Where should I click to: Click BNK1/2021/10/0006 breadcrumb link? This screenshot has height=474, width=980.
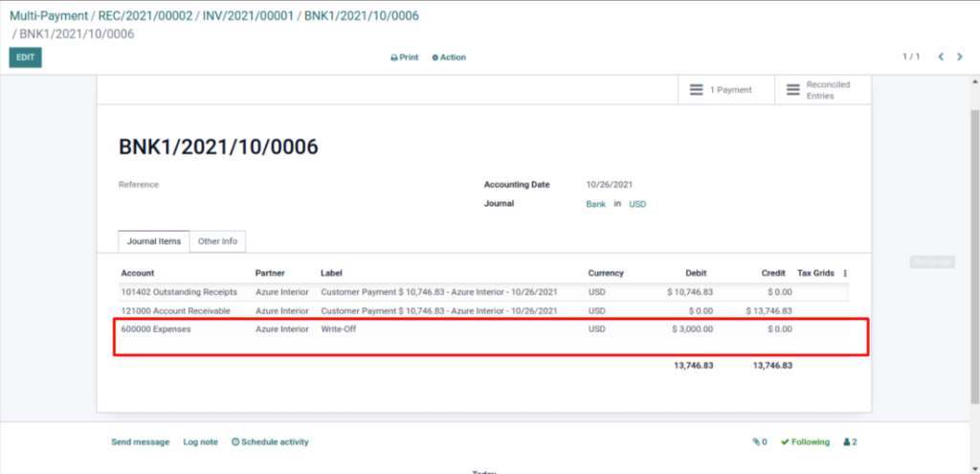tap(361, 15)
